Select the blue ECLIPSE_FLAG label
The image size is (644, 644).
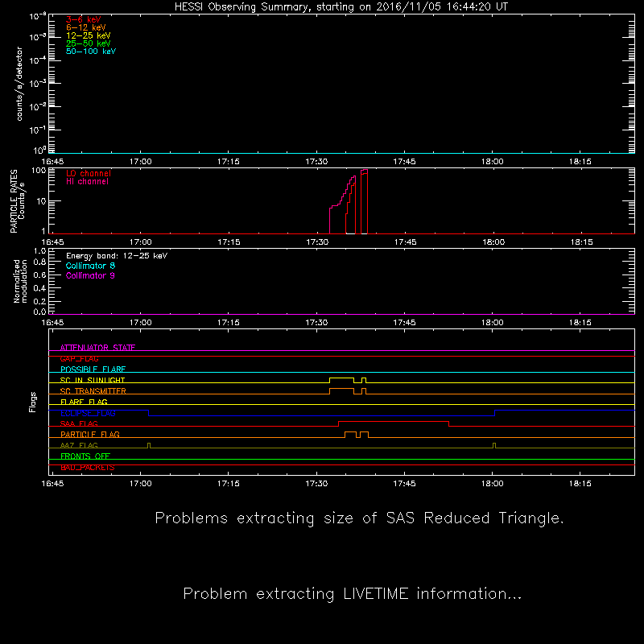[x=88, y=413]
